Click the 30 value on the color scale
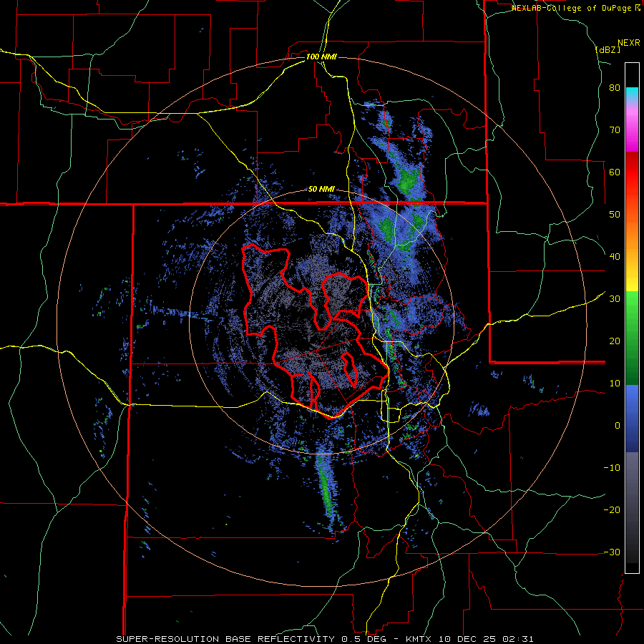Viewport: 644px width, 644px height. click(615, 298)
